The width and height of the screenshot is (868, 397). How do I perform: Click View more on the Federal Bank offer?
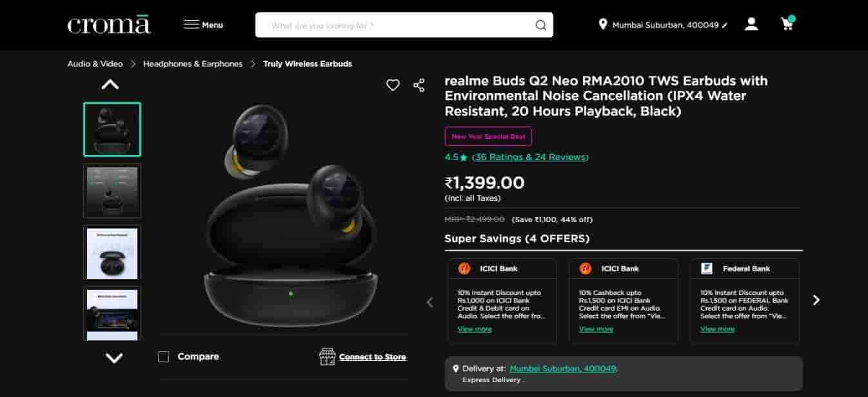pos(716,329)
